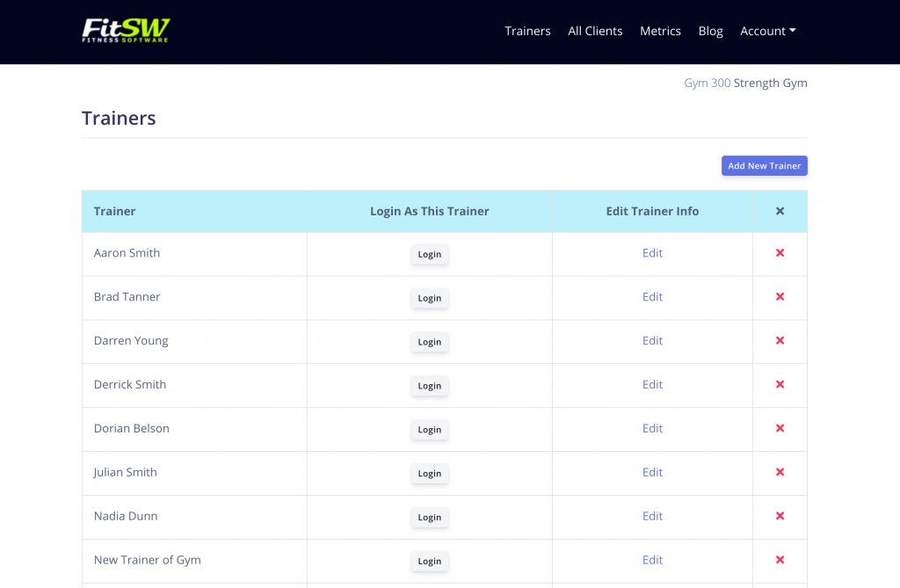Select the Nadia Dunn name cell
900x588 pixels.
(194, 517)
